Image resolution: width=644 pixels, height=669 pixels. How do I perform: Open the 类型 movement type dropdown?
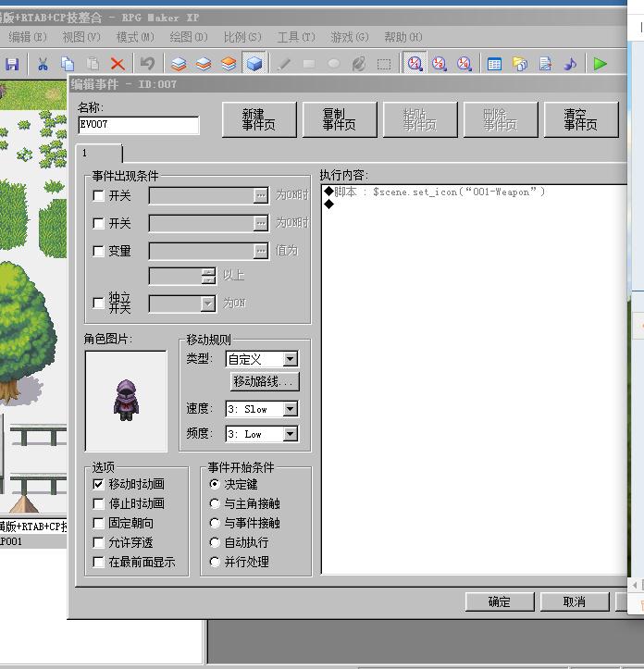(x=291, y=359)
